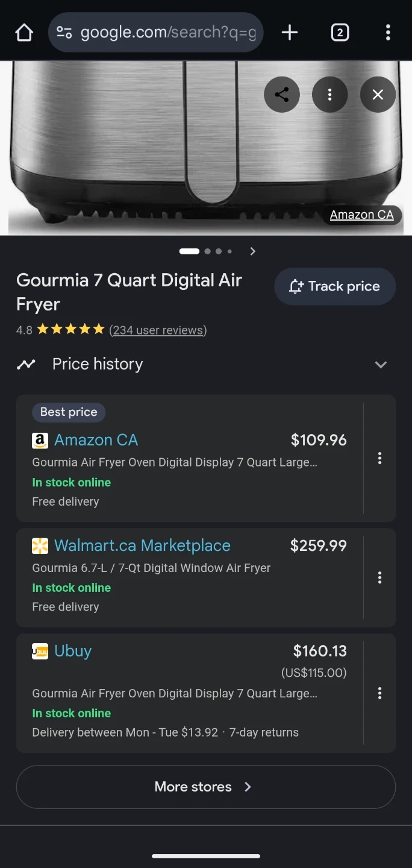
Task: Tap the Track price button
Action: (335, 286)
